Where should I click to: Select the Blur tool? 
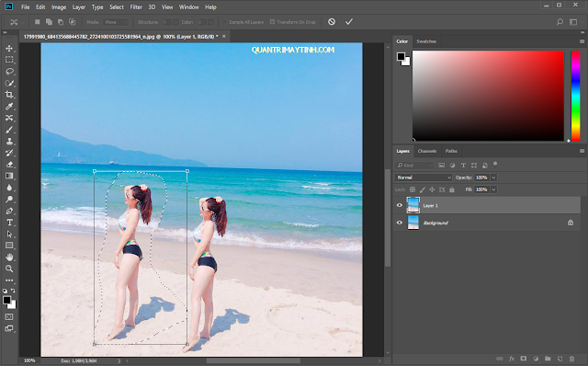(x=9, y=188)
